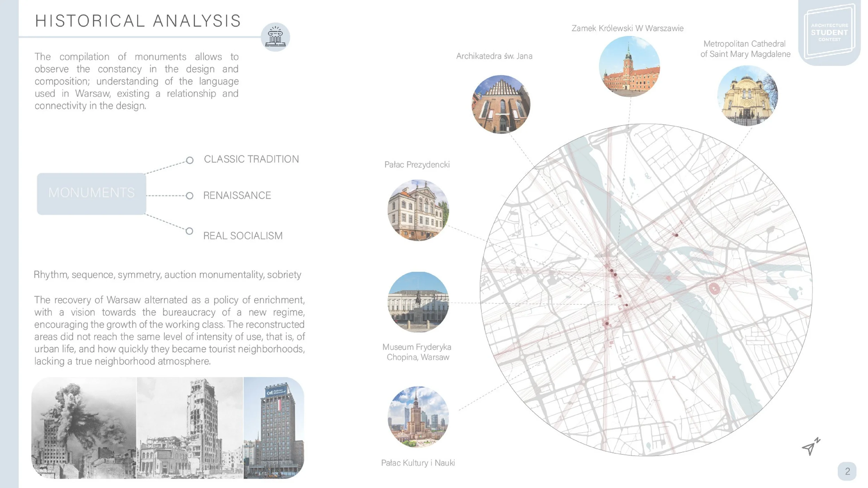Select the Pałac Kultury i Nauki circular photo
This screenshot has height=488, width=868.
[418, 417]
